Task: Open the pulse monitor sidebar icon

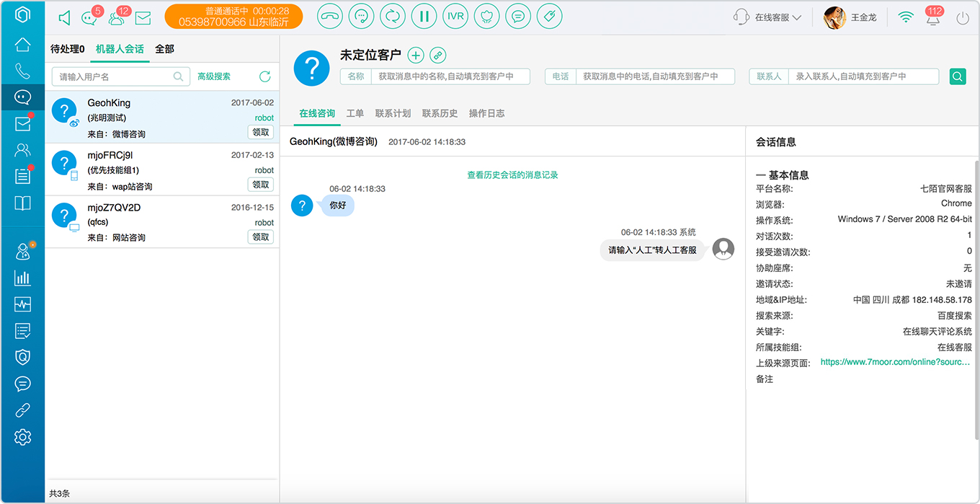Action: (22, 304)
